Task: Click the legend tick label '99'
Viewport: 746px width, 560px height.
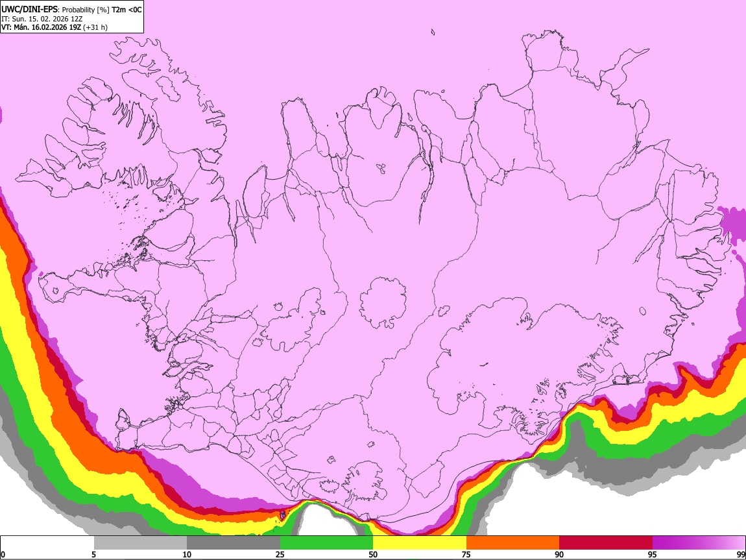Action: [740, 555]
